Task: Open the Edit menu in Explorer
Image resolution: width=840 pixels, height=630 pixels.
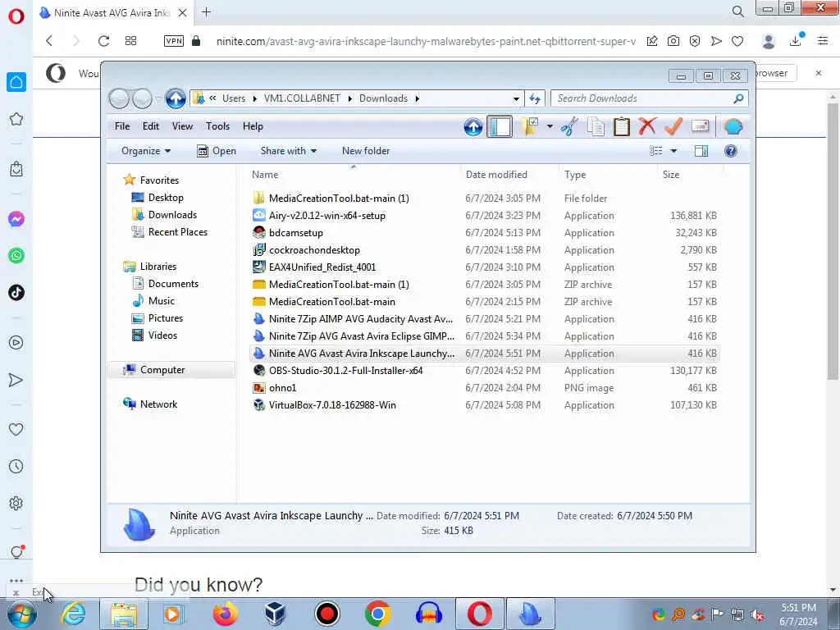Action: coord(151,126)
